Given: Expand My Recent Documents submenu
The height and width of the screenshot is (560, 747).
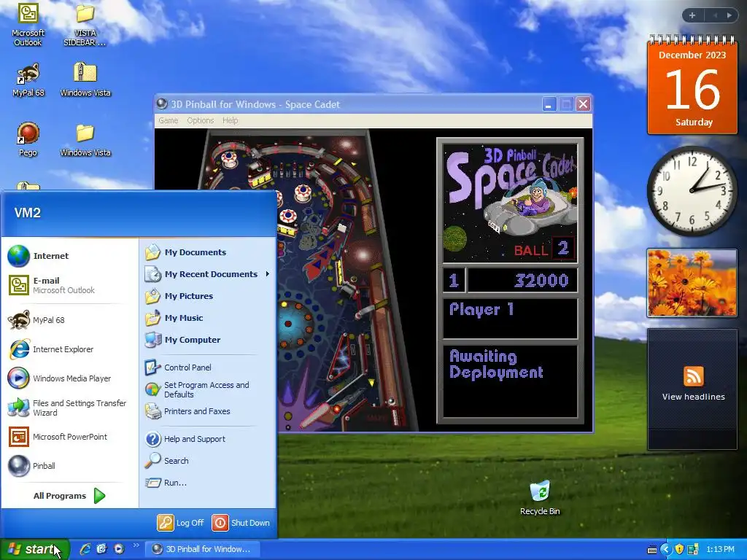Looking at the screenshot, I should 207,274.
